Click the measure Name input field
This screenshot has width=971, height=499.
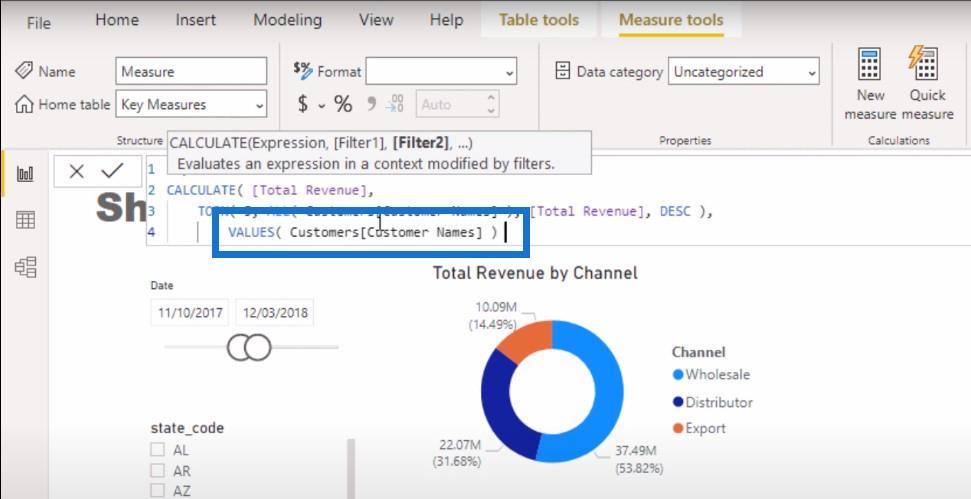pyautogui.click(x=191, y=71)
